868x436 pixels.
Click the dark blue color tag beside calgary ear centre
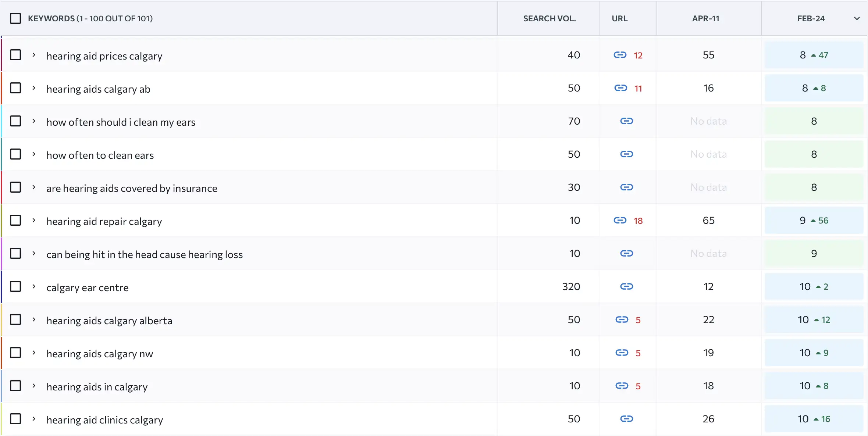coord(1,287)
